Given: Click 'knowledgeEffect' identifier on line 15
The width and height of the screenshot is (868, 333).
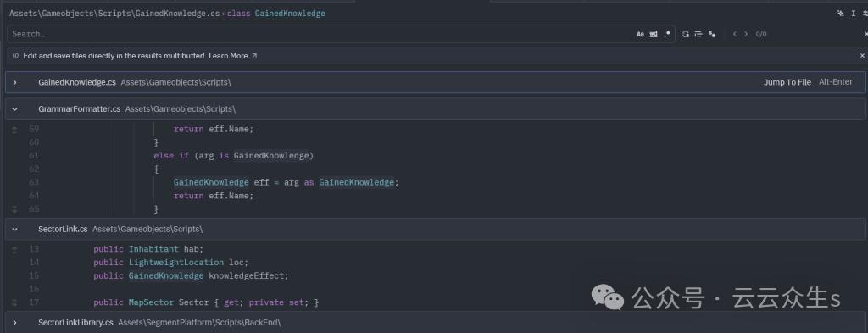Looking at the screenshot, I should coord(247,275).
